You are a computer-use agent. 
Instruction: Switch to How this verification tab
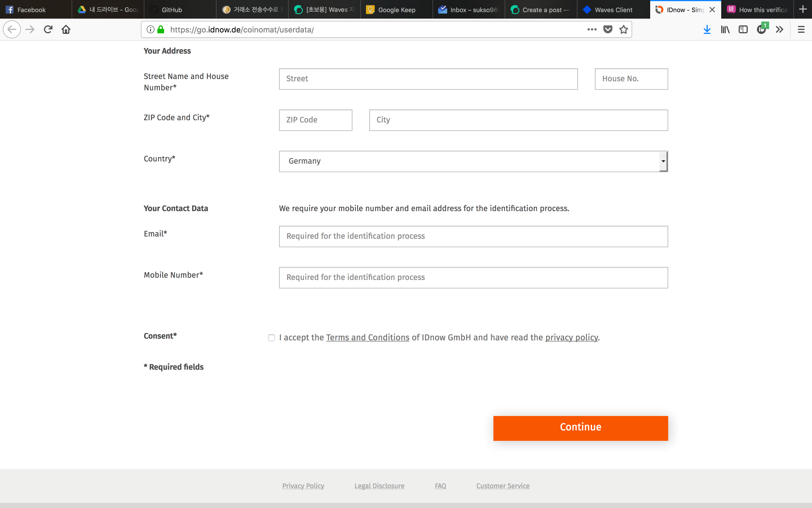pyautogui.click(x=757, y=10)
